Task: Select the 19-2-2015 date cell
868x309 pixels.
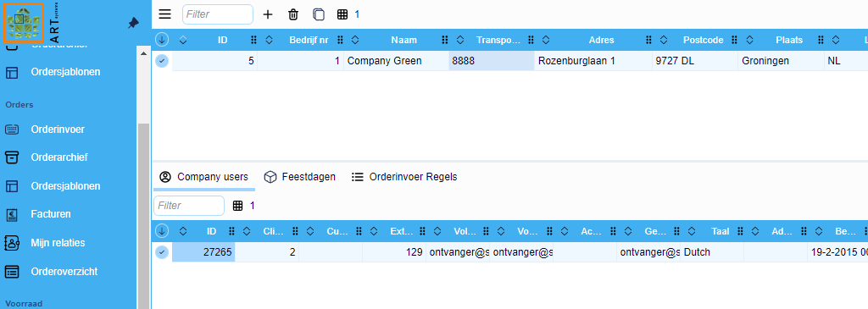Action: click(x=837, y=252)
